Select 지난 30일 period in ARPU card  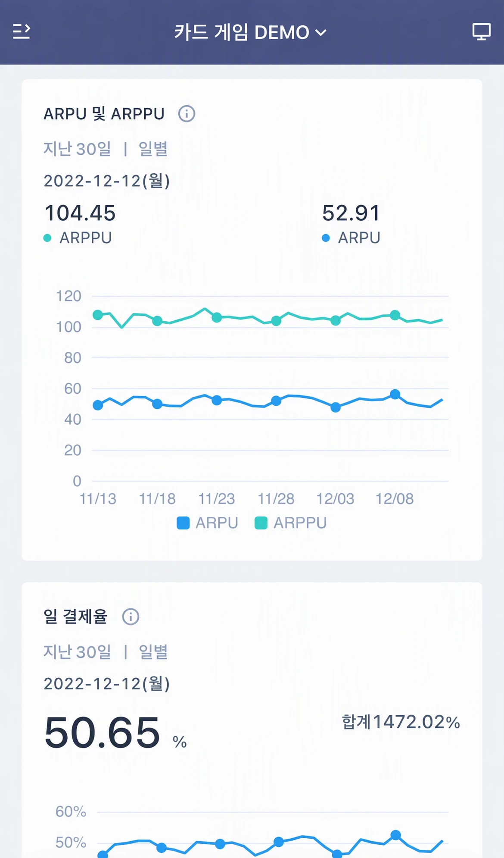tap(77, 149)
